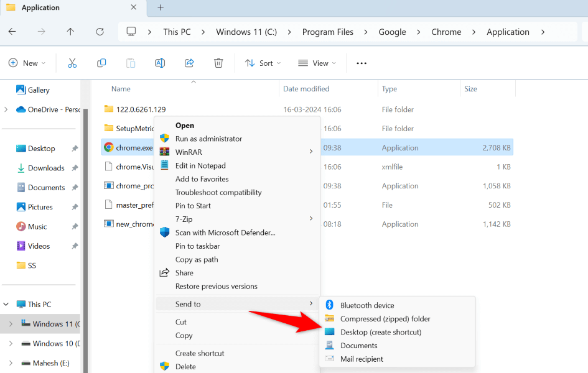Click the Share icon in the toolbar

coord(189,63)
